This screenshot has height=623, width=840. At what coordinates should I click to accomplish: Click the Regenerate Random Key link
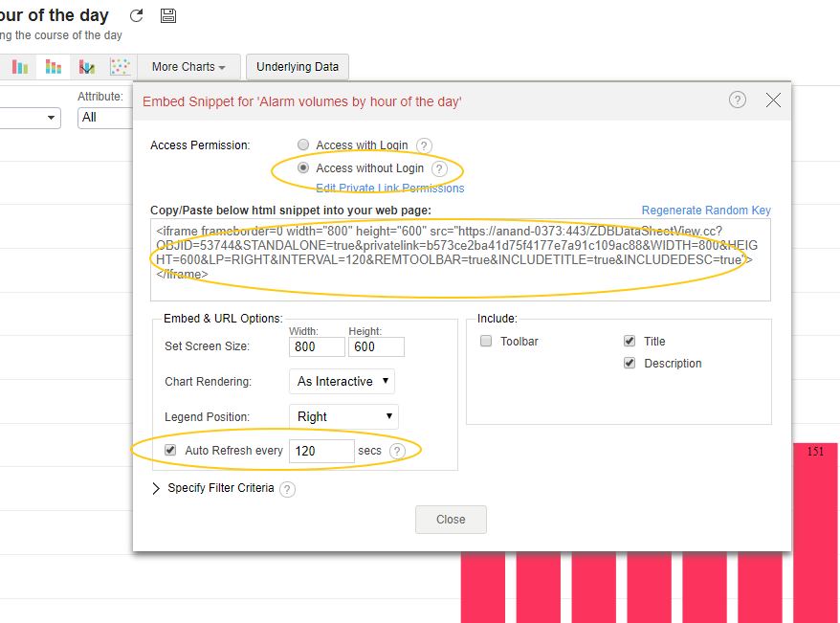pos(705,211)
